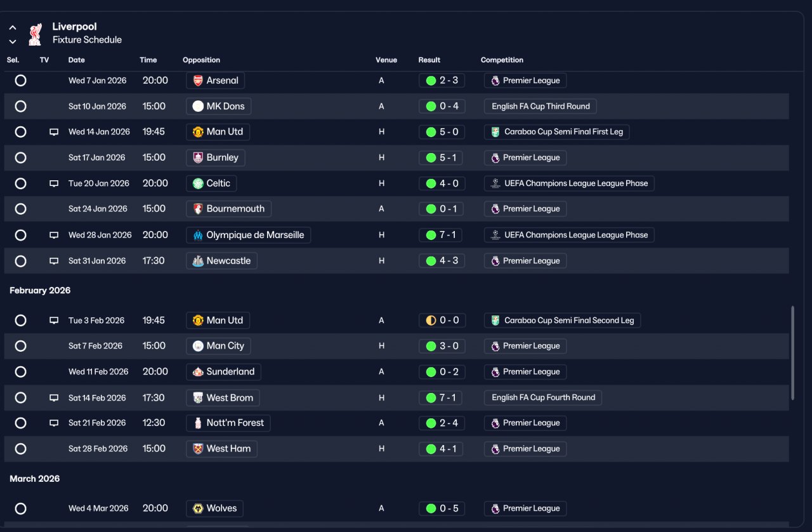Image resolution: width=812 pixels, height=532 pixels.
Task: Click Carabao Cup logo on 14 Jan row
Action: tap(495, 132)
